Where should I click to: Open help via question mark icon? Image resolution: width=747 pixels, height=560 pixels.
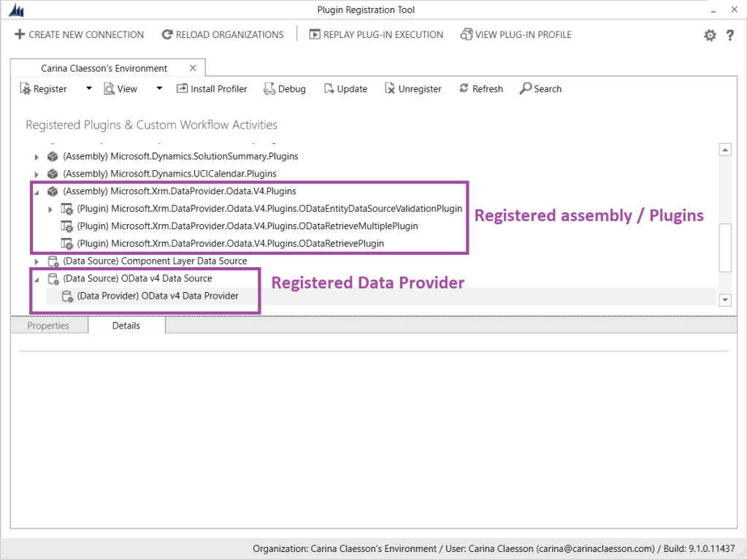[729, 35]
